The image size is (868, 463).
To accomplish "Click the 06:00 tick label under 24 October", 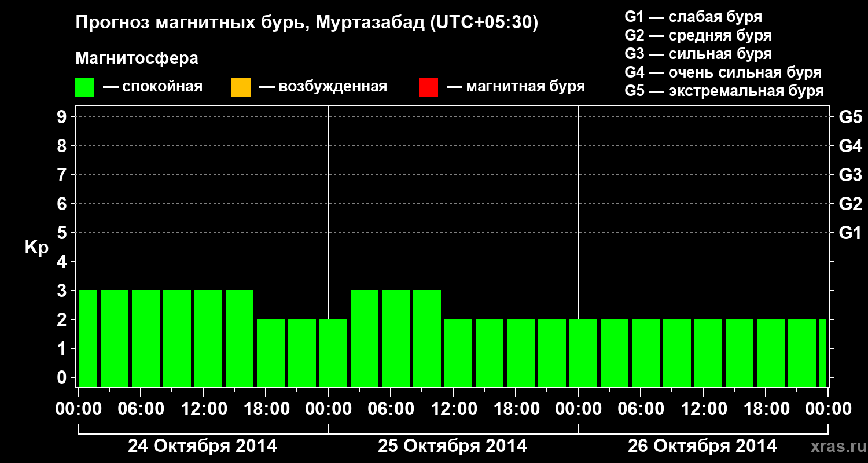I will [141, 409].
